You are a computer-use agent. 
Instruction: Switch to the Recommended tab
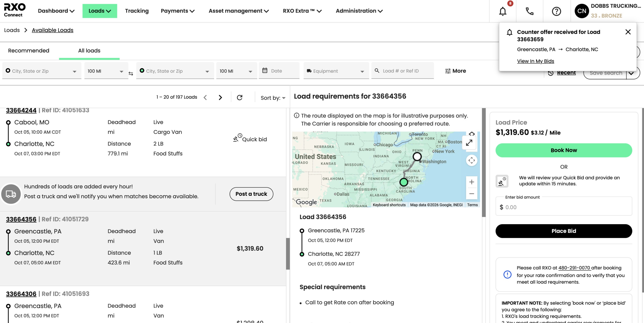click(29, 51)
